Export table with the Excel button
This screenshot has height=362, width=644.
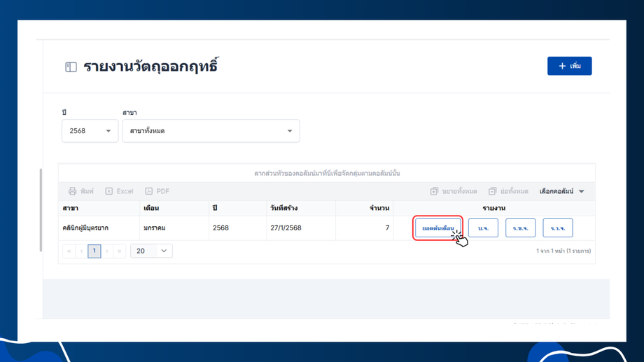pyautogui.click(x=119, y=191)
